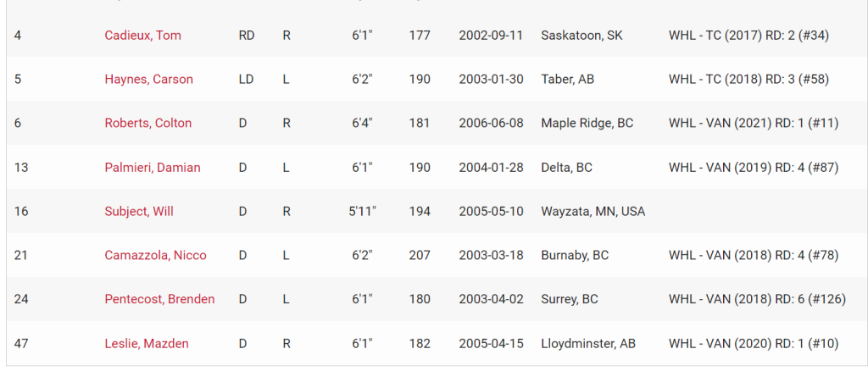Image resolution: width=868 pixels, height=371 pixels.
Task: Open the Palmieri, Damian player link
Action: (x=153, y=167)
